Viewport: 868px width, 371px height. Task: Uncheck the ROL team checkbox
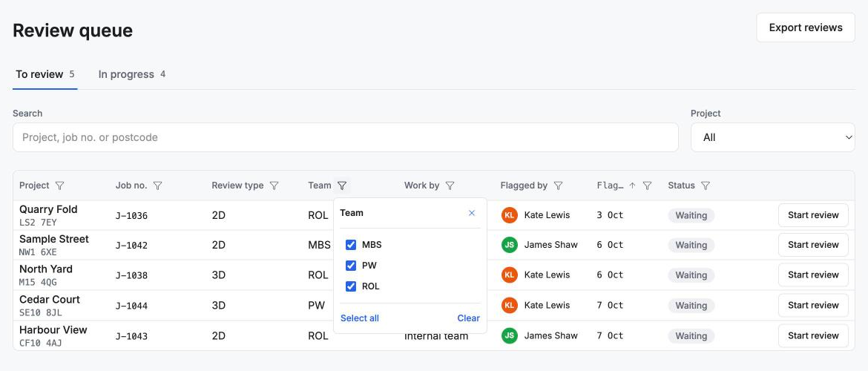click(x=350, y=286)
